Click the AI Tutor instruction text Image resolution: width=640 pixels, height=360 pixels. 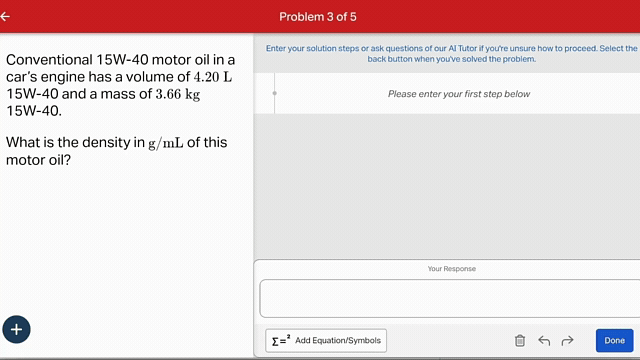451,53
